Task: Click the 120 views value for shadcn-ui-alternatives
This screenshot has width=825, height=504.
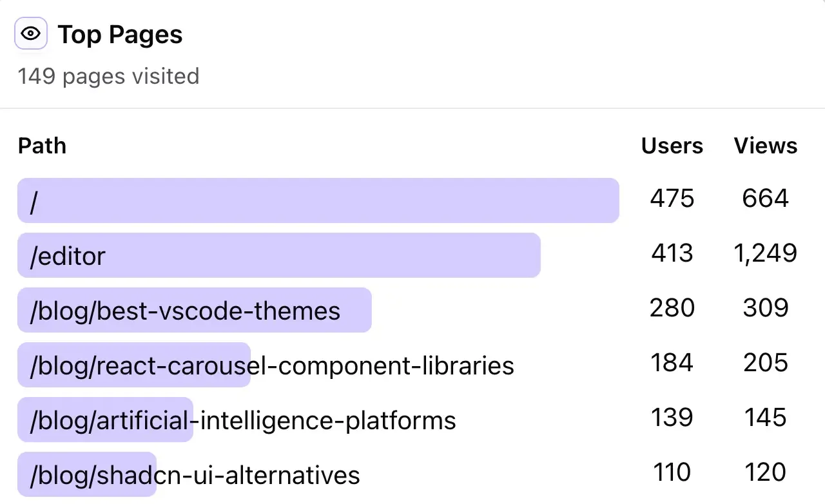Action: [764, 472]
